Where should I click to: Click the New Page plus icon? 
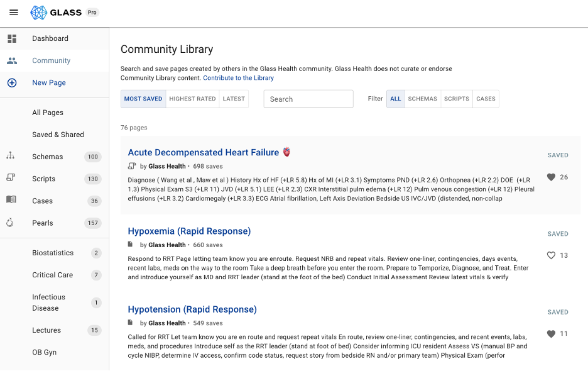(x=11, y=83)
